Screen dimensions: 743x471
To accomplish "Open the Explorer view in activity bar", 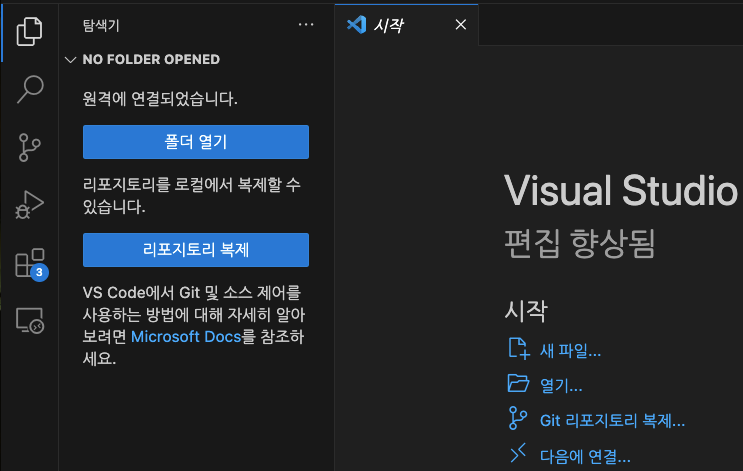I will pyautogui.click(x=29, y=31).
